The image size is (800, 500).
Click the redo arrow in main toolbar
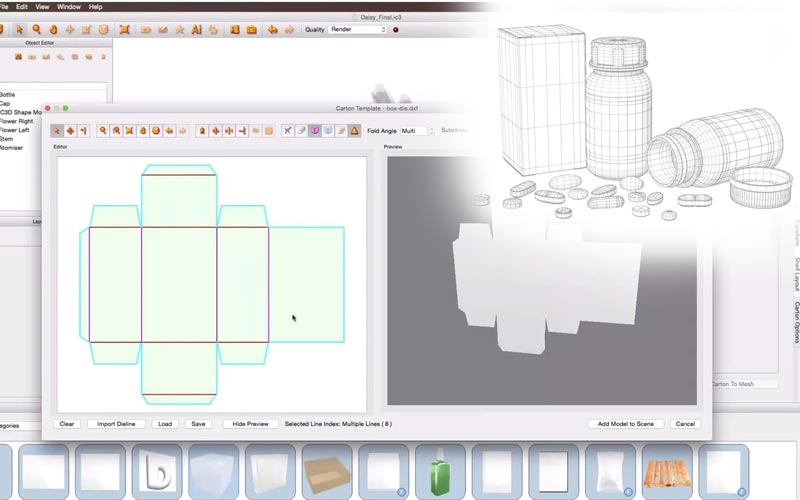tap(289, 30)
